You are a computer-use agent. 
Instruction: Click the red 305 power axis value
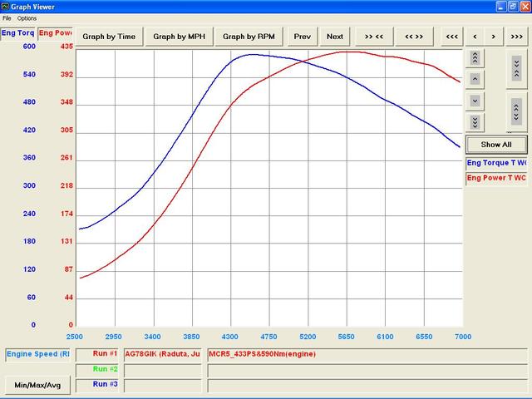(x=66, y=130)
